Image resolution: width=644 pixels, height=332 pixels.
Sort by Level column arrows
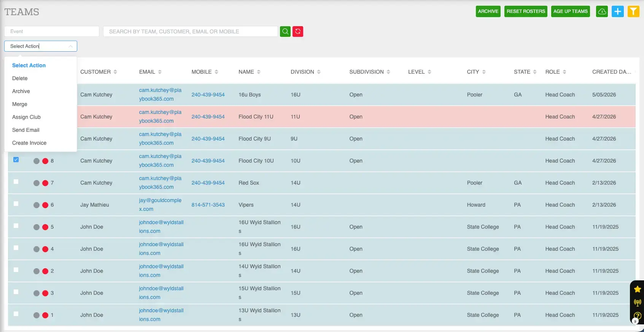pyautogui.click(x=429, y=72)
